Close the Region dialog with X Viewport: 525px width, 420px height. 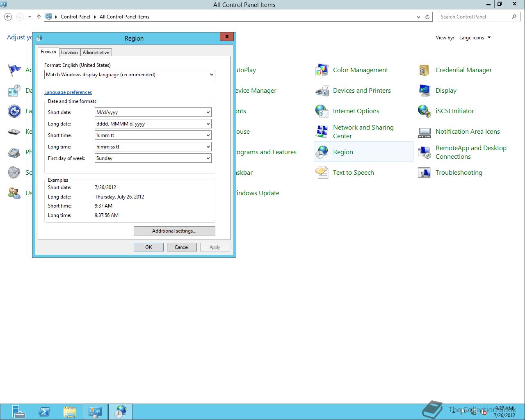pyautogui.click(x=227, y=37)
